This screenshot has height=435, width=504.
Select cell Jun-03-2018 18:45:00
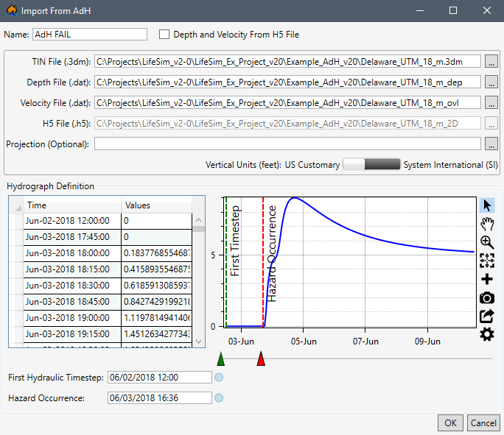click(x=72, y=302)
